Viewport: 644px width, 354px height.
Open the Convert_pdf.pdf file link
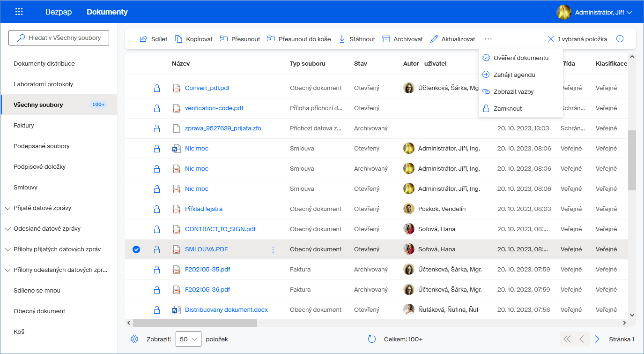point(207,88)
